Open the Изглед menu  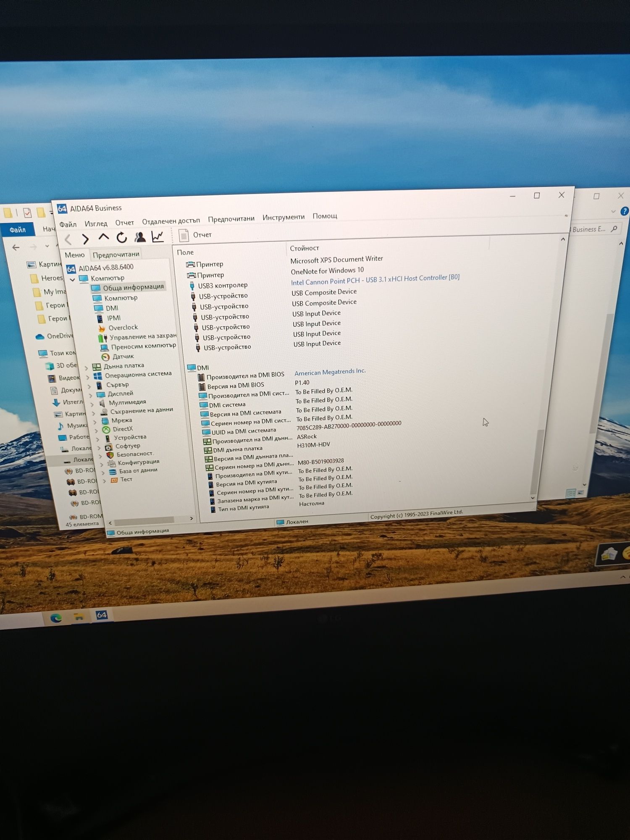pyautogui.click(x=96, y=223)
